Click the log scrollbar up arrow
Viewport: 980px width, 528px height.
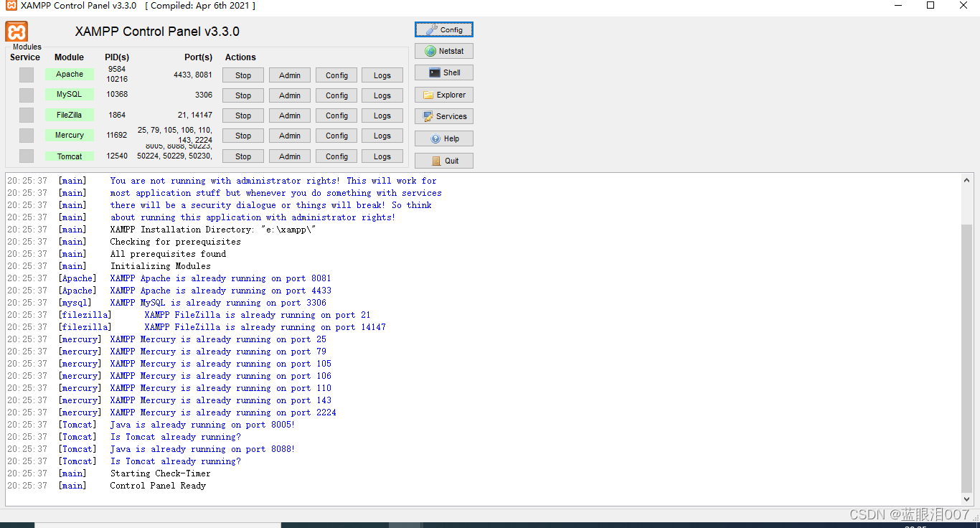coord(967,180)
